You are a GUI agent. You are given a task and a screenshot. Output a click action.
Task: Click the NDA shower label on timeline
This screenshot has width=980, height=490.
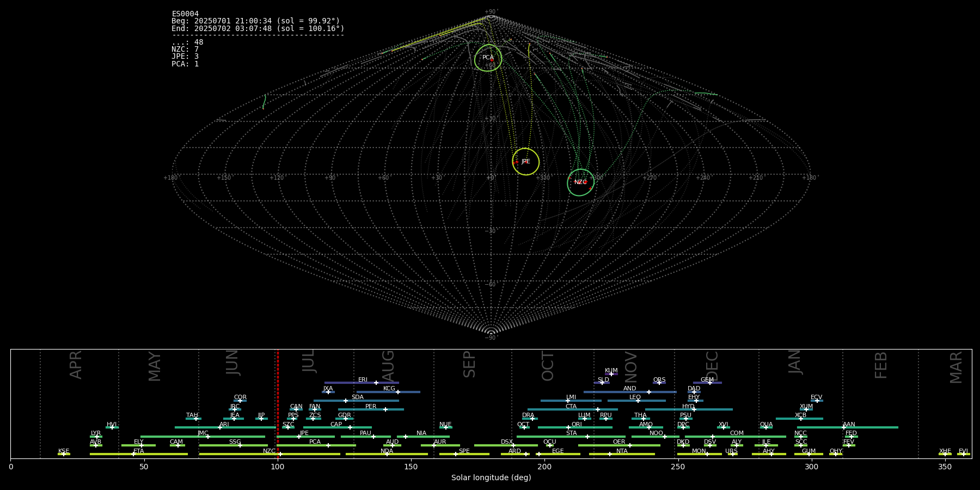387,451
